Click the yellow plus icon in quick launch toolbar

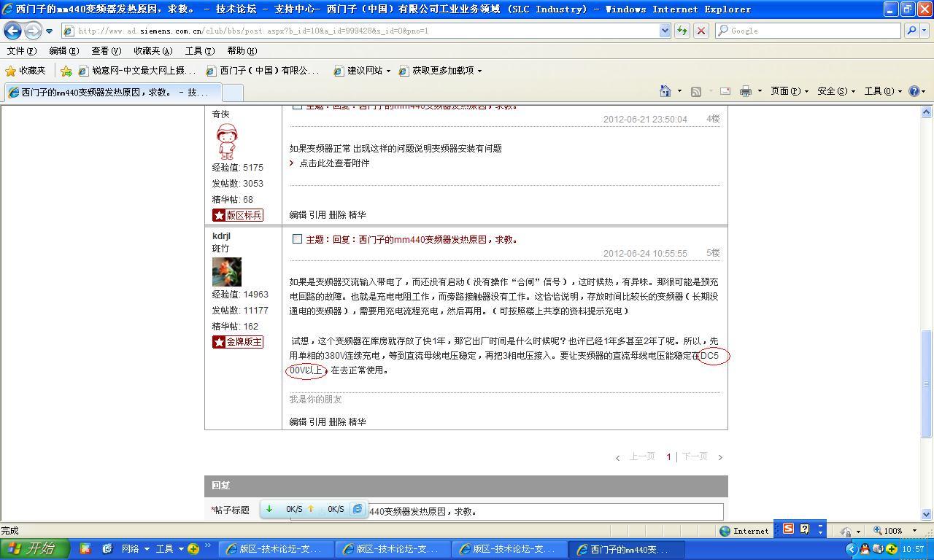point(193,548)
